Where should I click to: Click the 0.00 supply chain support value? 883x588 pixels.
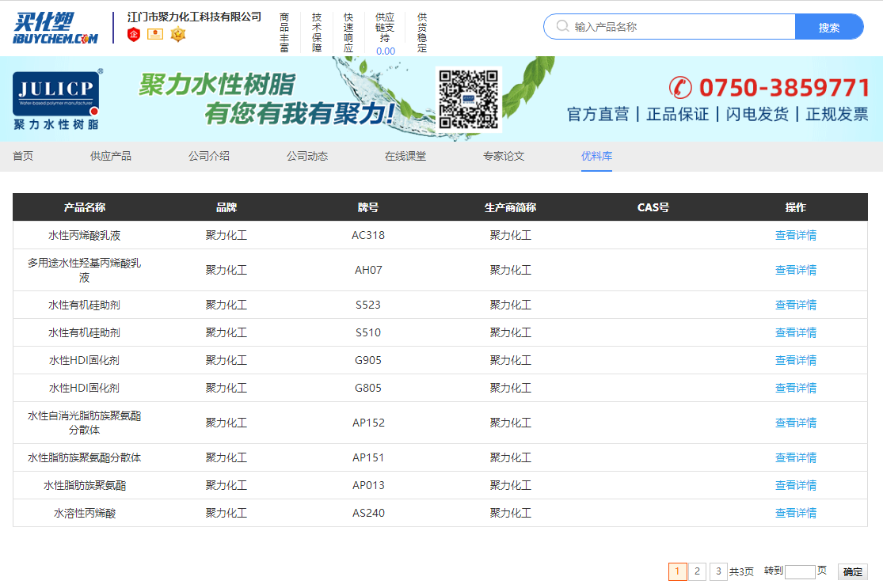coord(385,51)
